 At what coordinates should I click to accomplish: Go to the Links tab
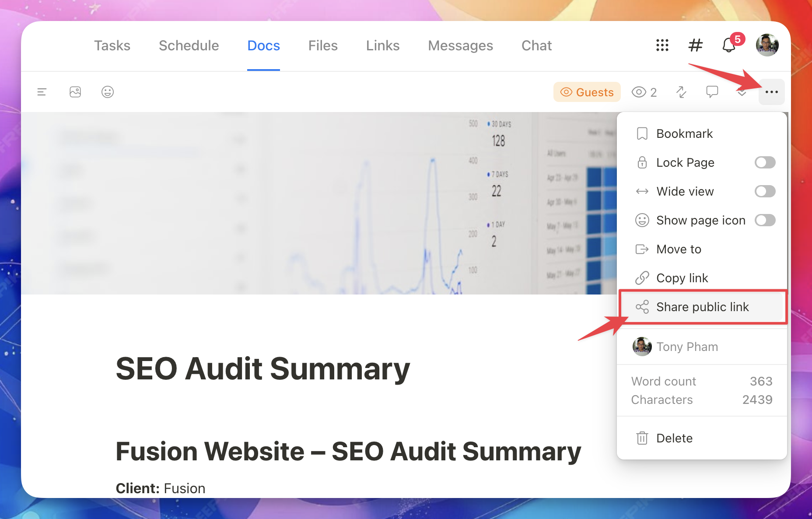383,46
